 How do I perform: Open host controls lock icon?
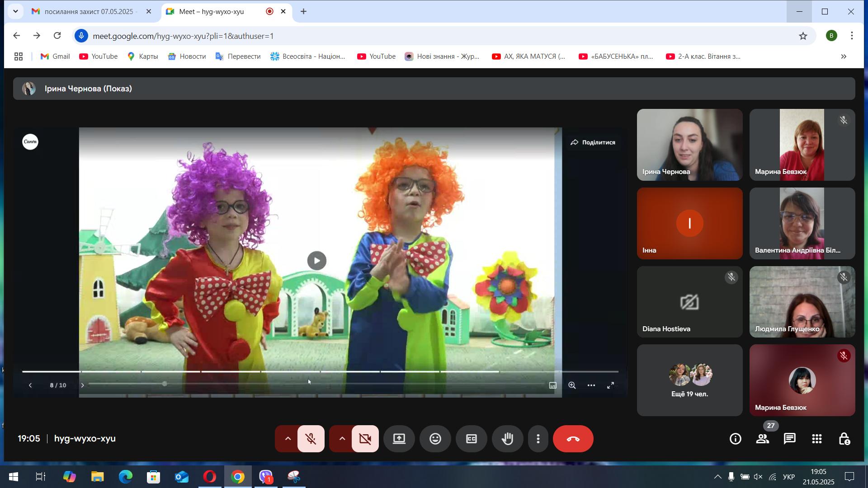coord(844,439)
